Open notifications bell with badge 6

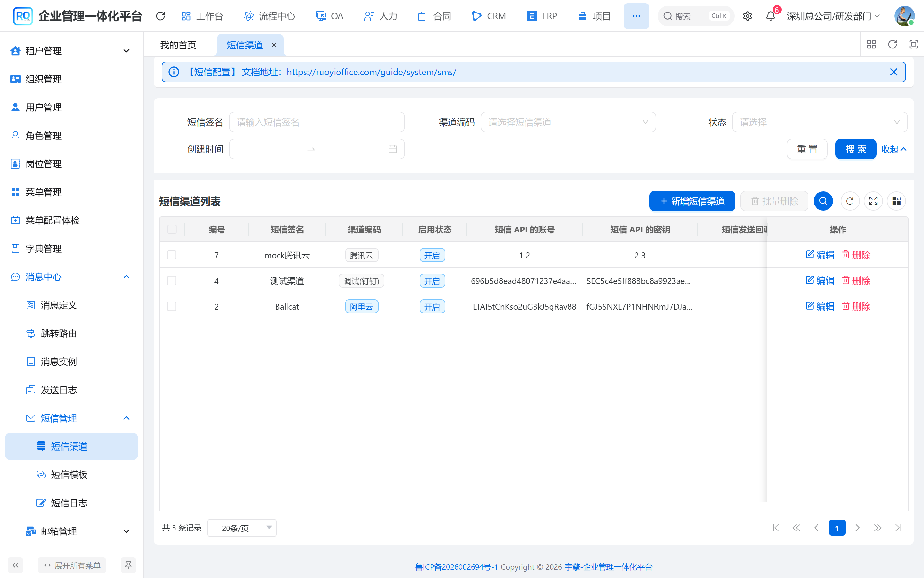(x=771, y=16)
